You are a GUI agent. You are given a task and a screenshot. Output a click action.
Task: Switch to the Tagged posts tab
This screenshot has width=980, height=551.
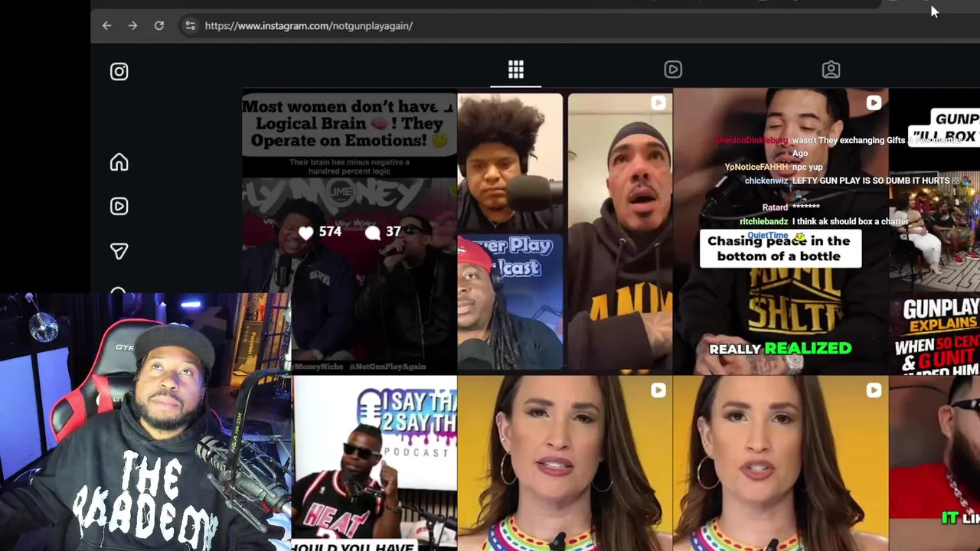831,70
